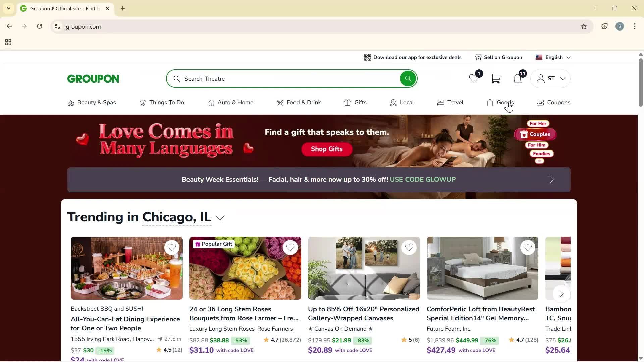Open the ST account menu dropdown
This screenshot has height=362, width=644.
pyautogui.click(x=550, y=79)
